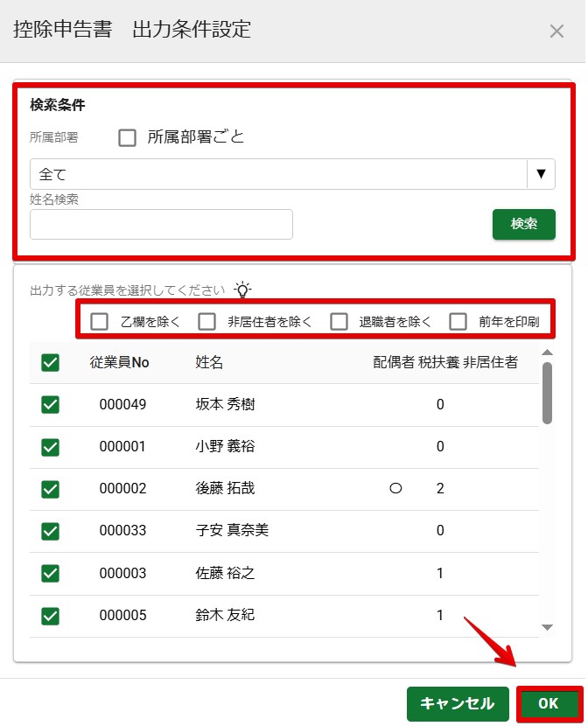This screenshot has width=588, height=726.
Task: Click employee number 000049
Action: [x=122, y=404]
